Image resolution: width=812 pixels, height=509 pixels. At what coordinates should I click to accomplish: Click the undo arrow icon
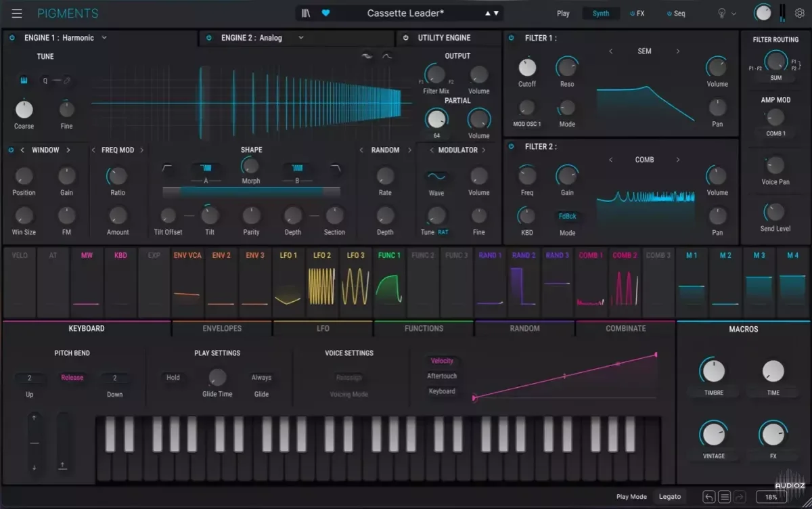708,497
